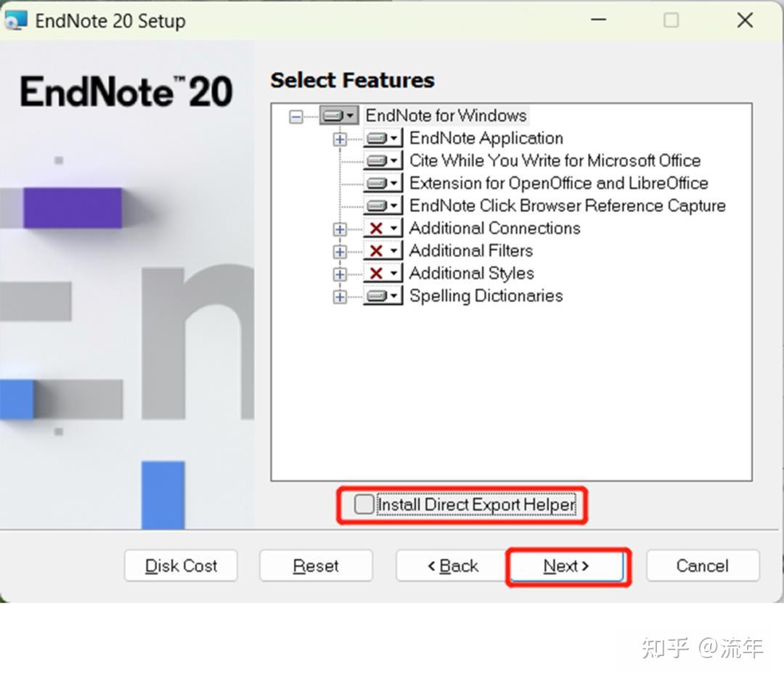784x680 pixels.
Task: Cancel the EndNote installation
Action: (x=702, y=566)
